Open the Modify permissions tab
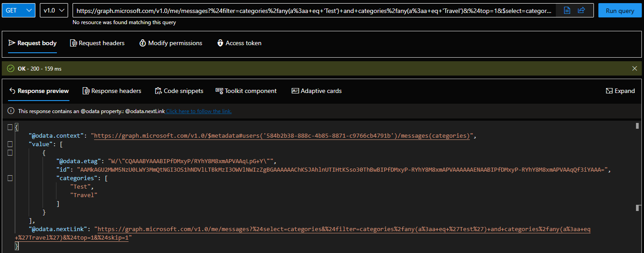644x253 pixels. click(x=171, y=43)
